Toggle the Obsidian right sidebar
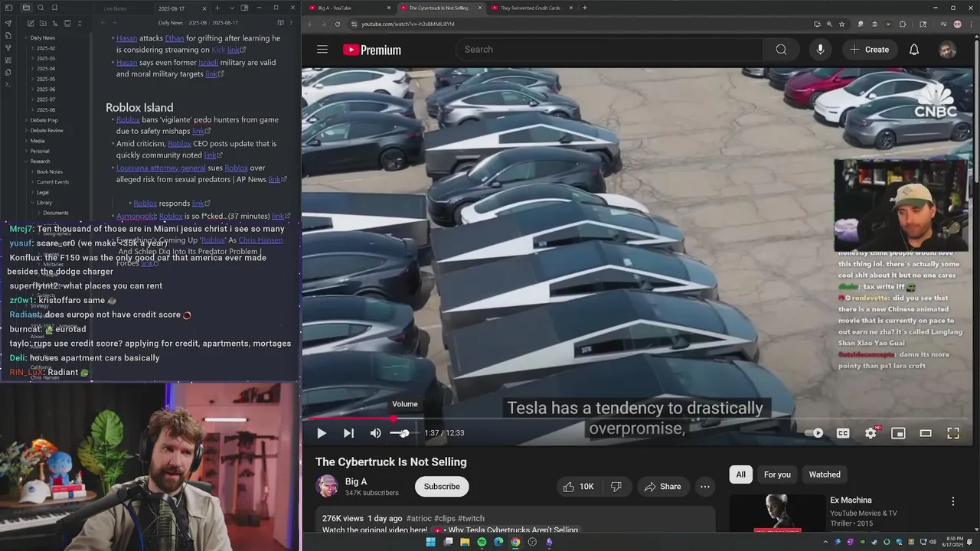The width and height of the screenshot is (980, 551). [x=244, y=8]
